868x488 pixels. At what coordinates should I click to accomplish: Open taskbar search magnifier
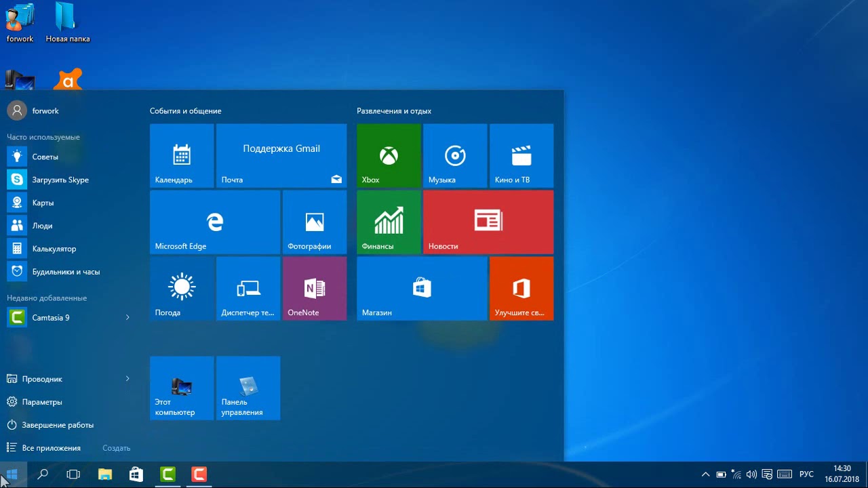click(43, 474)
